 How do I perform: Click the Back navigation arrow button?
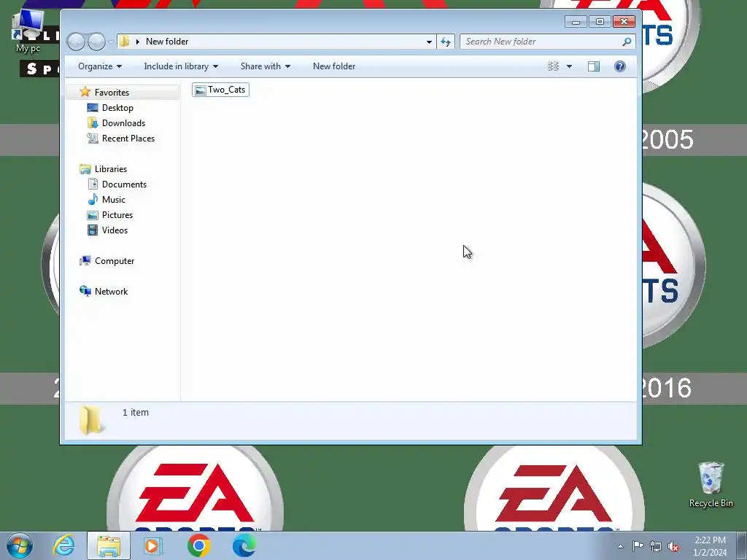pyautogui.click(x=76, y=42)
